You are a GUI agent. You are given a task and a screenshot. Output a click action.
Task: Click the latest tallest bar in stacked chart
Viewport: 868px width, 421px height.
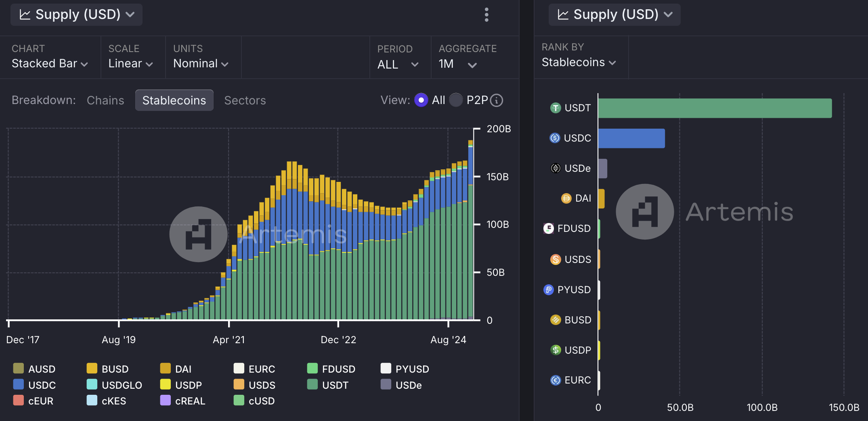coord(470,230)
